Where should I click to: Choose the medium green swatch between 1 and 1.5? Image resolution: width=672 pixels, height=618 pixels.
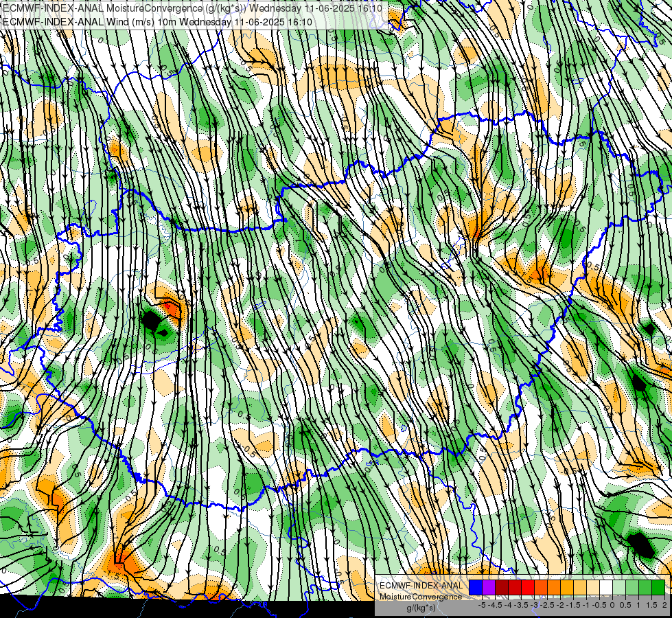pyautogui.click(x=645, y=587)
